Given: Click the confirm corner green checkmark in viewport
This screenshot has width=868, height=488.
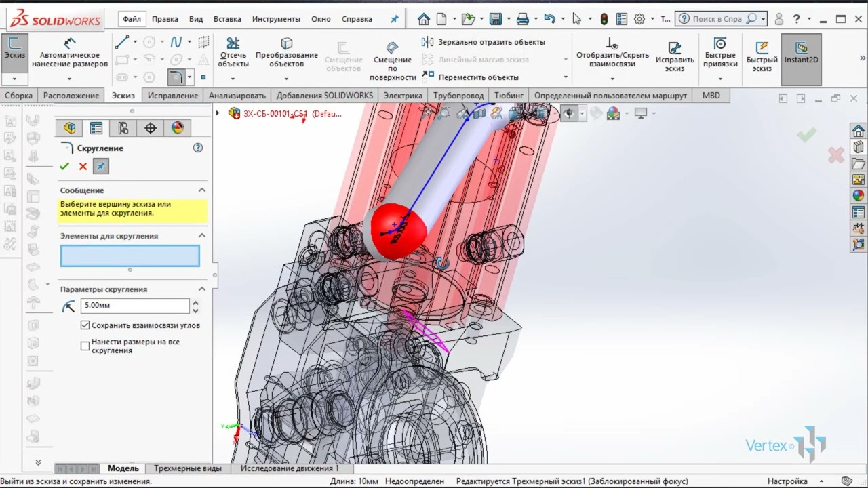Looking at the screenshot, I should [806, 136].
